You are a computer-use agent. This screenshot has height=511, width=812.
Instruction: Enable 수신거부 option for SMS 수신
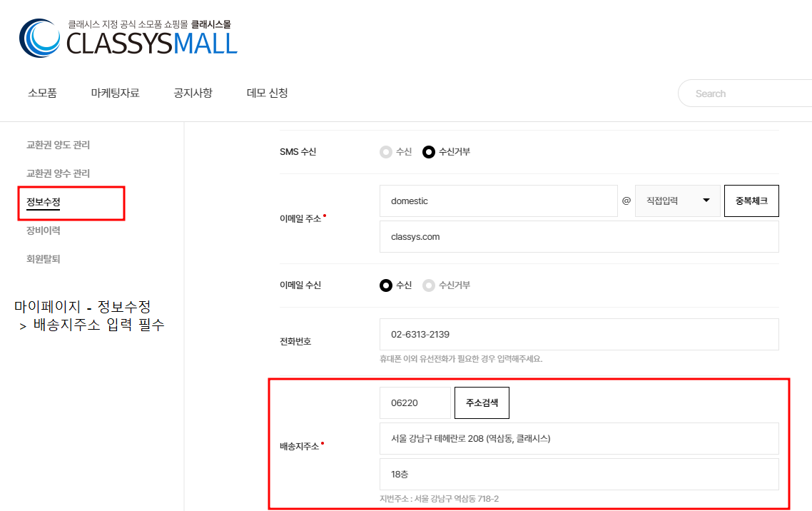click(429, 151)
